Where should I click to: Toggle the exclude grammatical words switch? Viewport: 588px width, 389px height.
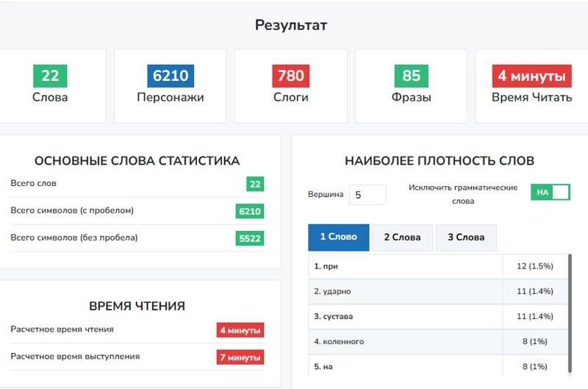[551, 192]
